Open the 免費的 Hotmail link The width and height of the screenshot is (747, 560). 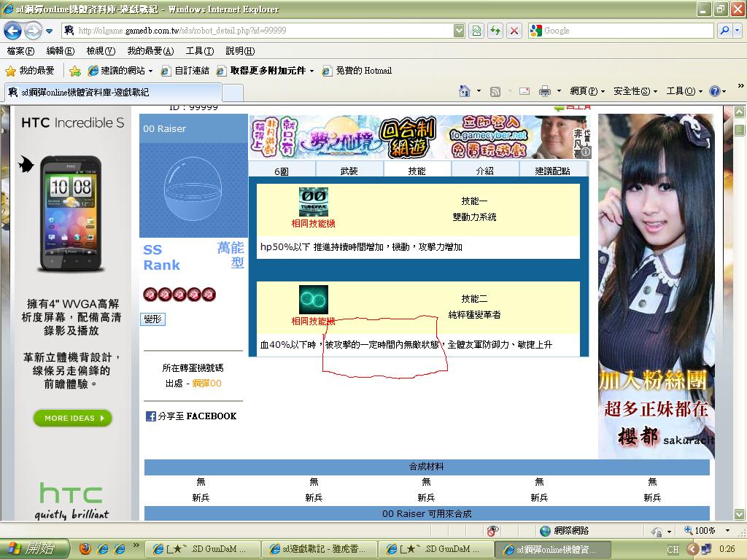357,71
